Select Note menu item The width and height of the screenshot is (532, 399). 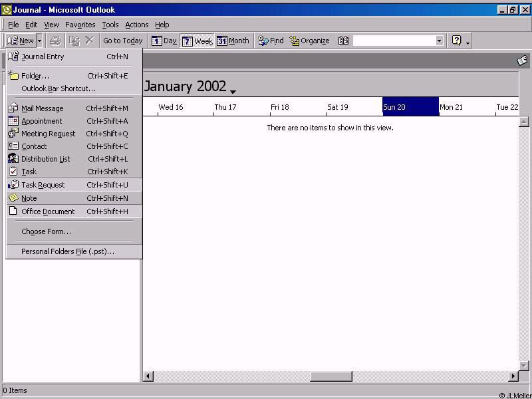point(74,198)
